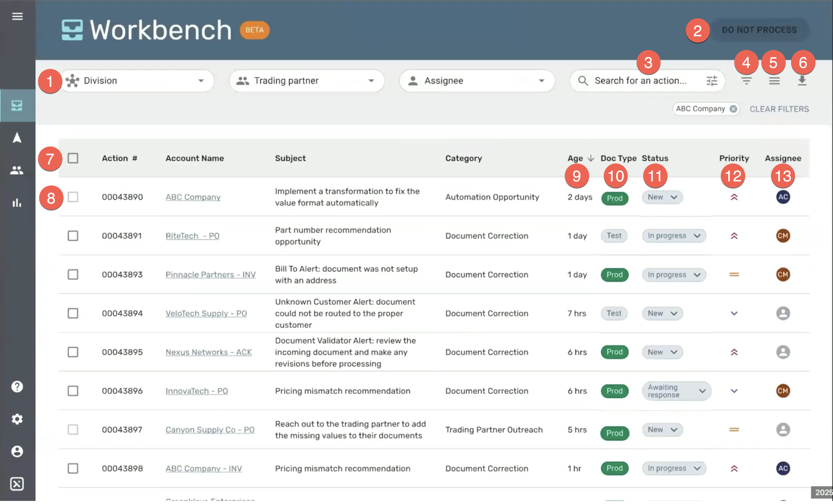Open the filter list icon above the table
The width and height of the screenshot is (833, 504).
746,81
